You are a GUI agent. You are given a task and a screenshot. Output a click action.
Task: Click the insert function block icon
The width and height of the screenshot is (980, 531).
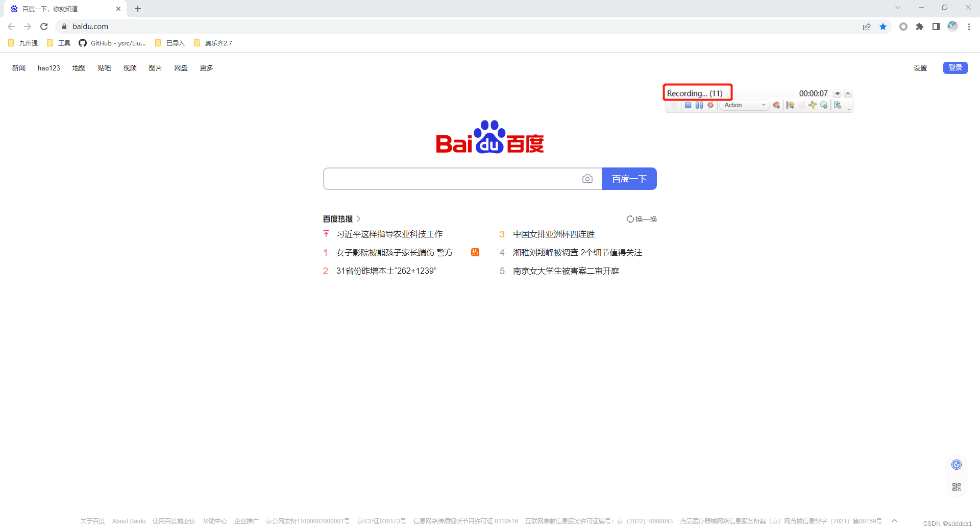coord(776,105)
